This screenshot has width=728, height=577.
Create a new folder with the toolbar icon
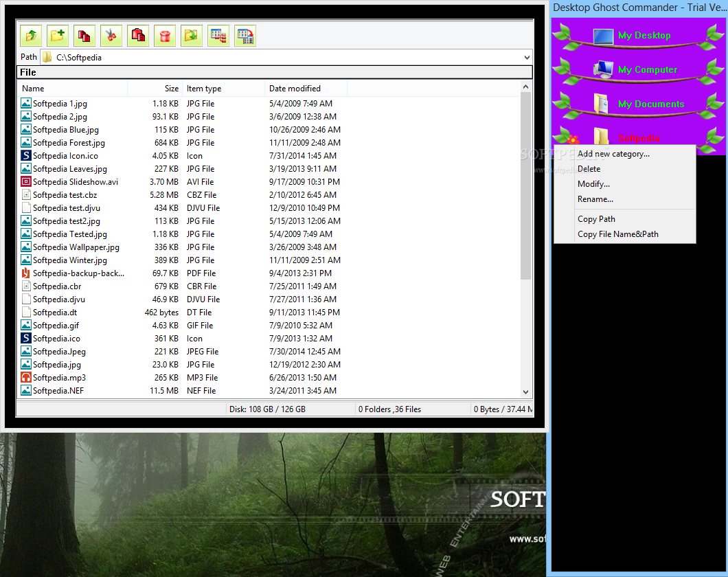58,36
